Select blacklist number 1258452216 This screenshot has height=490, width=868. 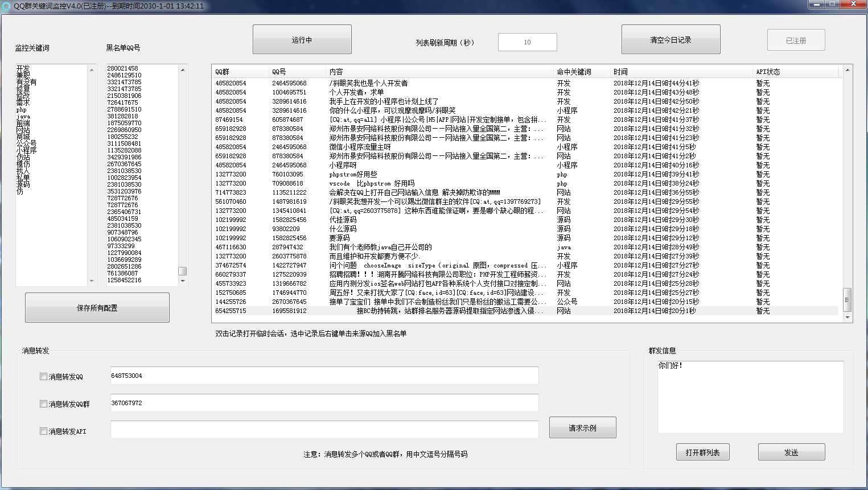[x=124, y=280]
